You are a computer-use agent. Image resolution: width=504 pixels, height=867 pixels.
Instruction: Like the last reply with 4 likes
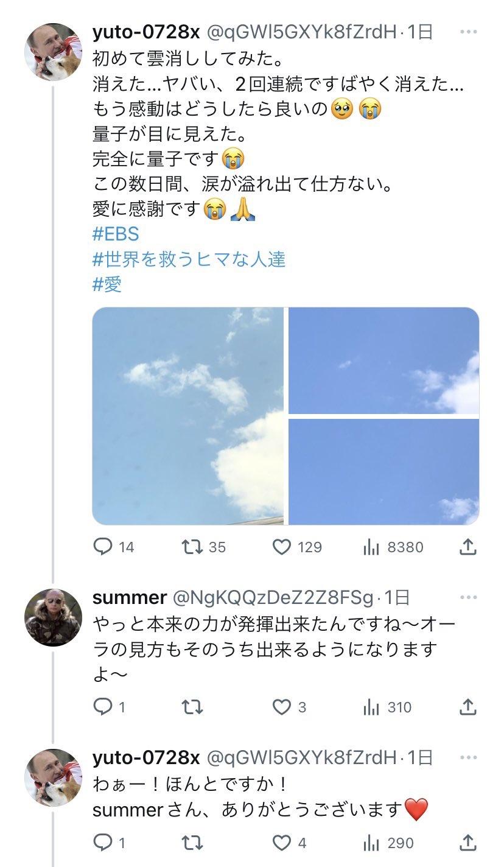click(x=282, y=843)
